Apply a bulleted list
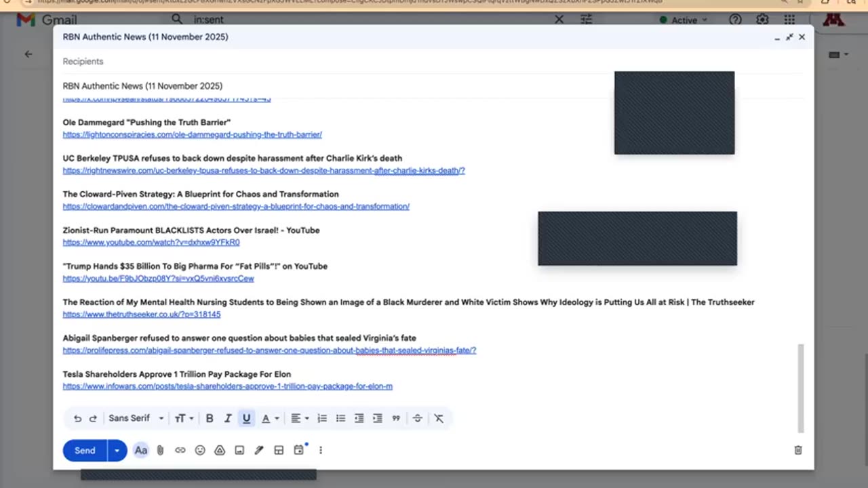Image resolution: width=868 pixels, height=488 pixels. pos(340,419)
